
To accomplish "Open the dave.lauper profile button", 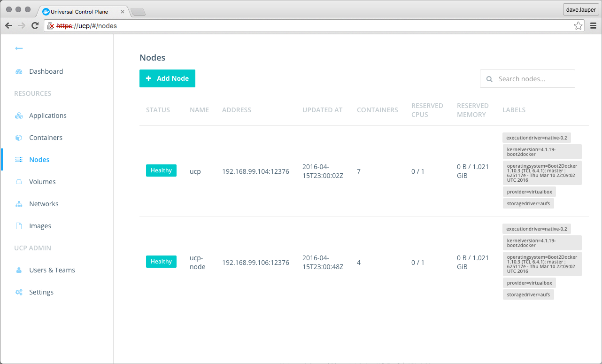I will point(580,9).
